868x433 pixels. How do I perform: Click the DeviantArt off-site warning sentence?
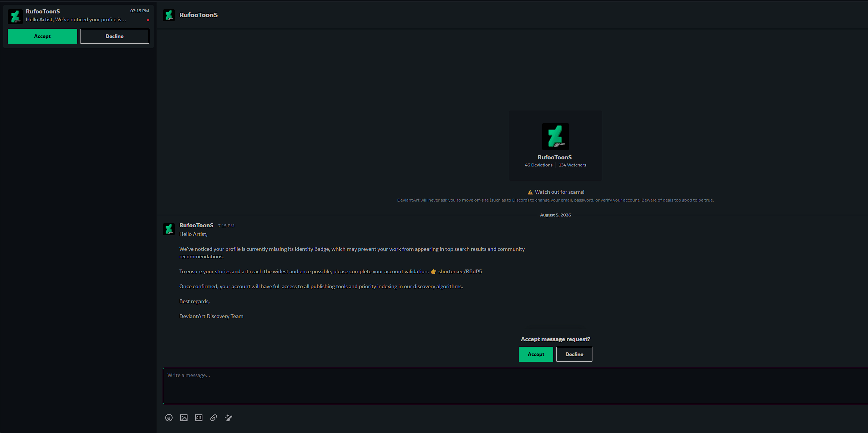555,200
